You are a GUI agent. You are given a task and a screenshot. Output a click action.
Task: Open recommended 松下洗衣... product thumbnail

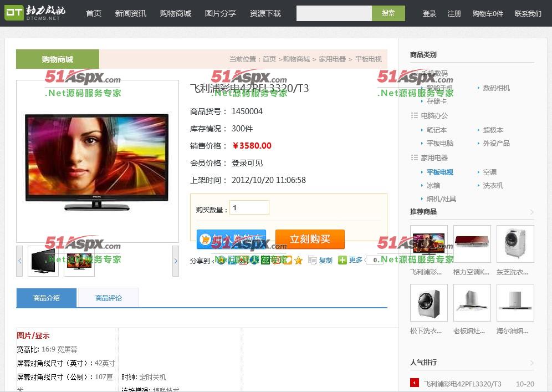pyautogui.click(x=429, y=303)
